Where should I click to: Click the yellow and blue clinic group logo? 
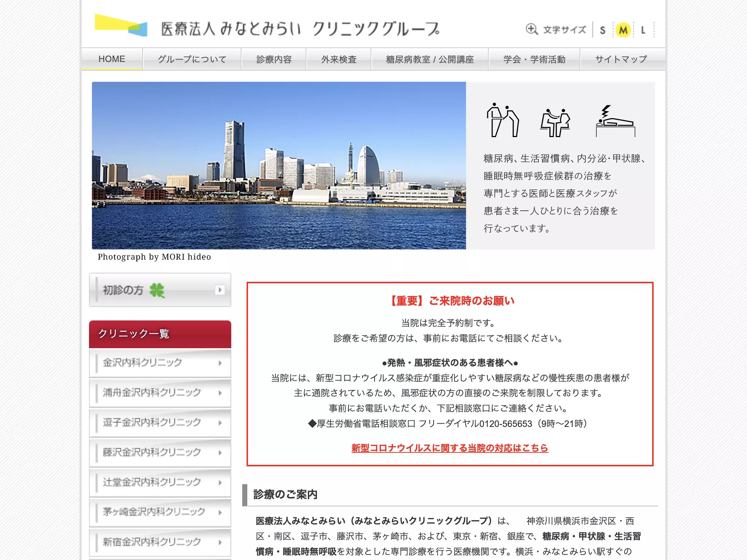[121, 25]
